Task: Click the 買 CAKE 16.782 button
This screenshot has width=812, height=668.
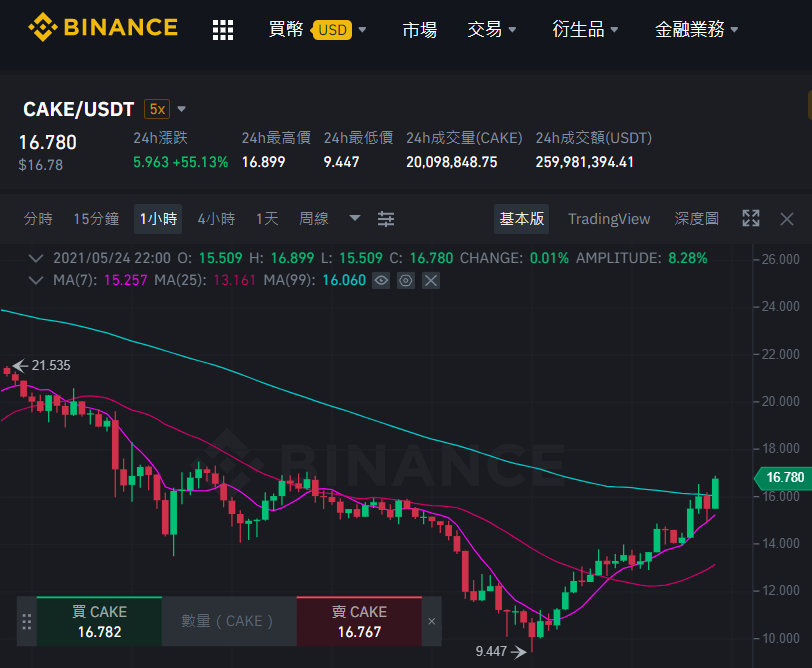Action: [99, 621]
